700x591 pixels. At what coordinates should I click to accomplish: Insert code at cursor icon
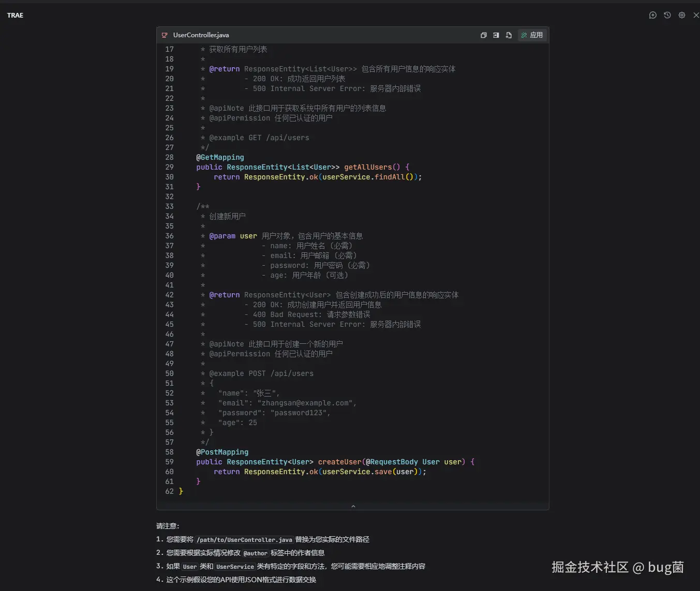tap(496, 35)
